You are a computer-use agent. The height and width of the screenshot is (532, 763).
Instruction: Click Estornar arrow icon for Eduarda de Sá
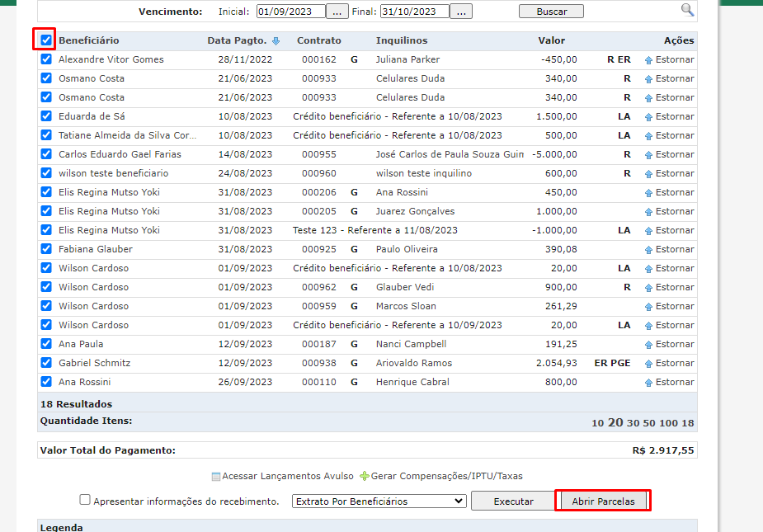648,117
